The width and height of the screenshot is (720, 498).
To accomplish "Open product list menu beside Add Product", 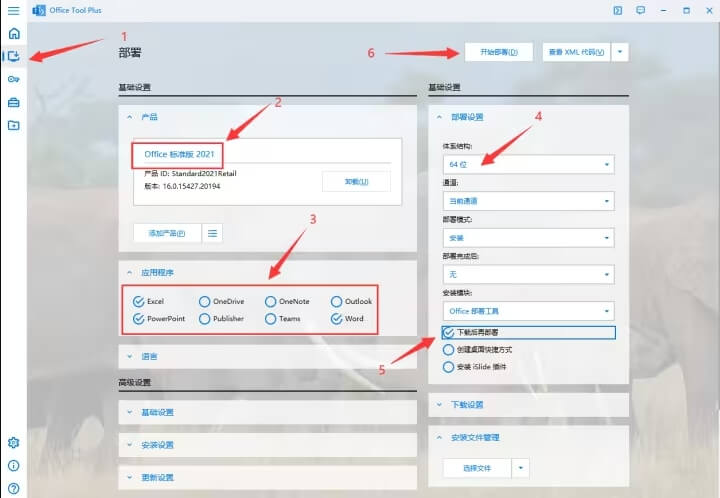I will pos(212,233).
